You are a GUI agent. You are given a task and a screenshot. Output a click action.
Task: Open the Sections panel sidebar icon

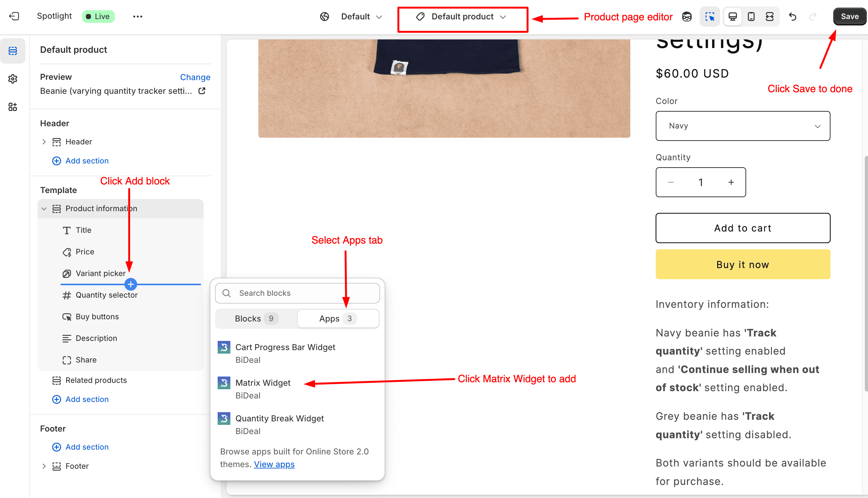click(x=13, y=51)
